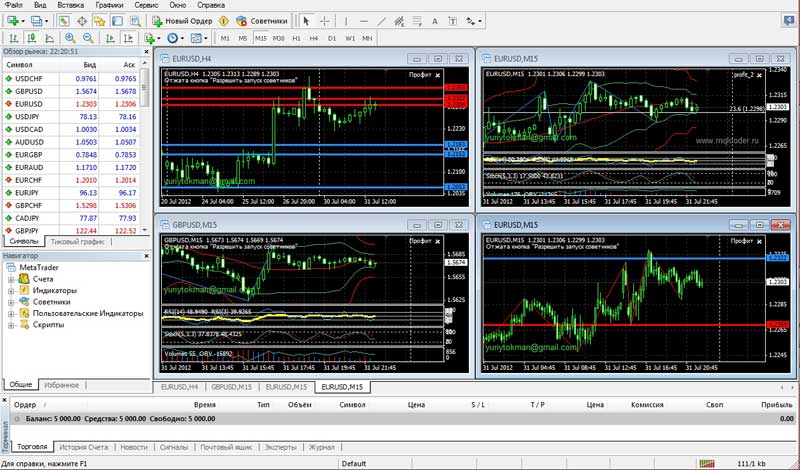Switch to line chart mode

(x=49, y=38)
